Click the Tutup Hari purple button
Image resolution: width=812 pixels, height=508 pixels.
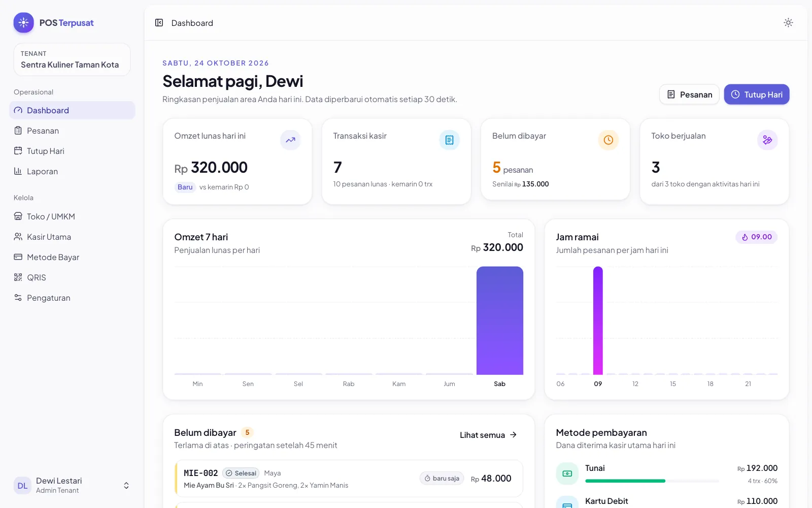point(756,94)
